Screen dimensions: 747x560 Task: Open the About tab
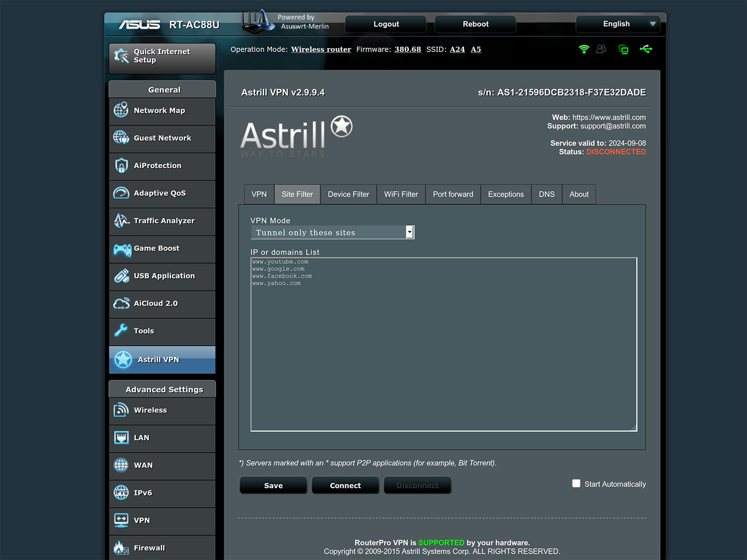[579, 194]
